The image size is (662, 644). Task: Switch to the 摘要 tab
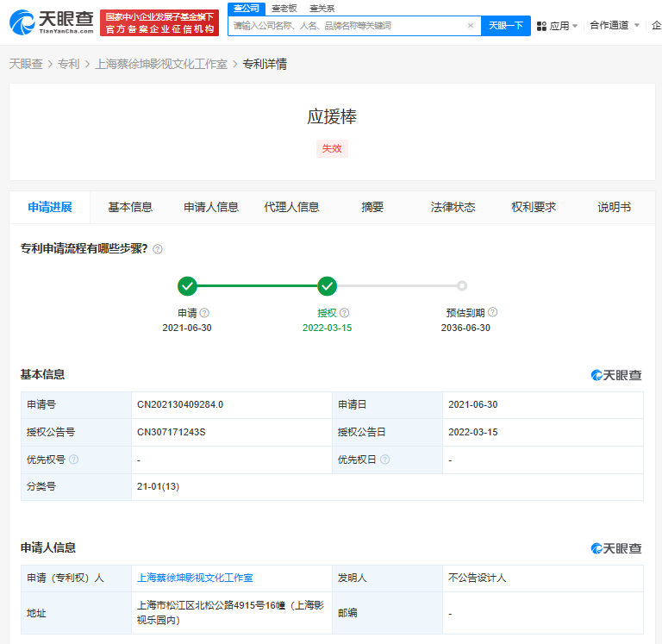point(372,208)
